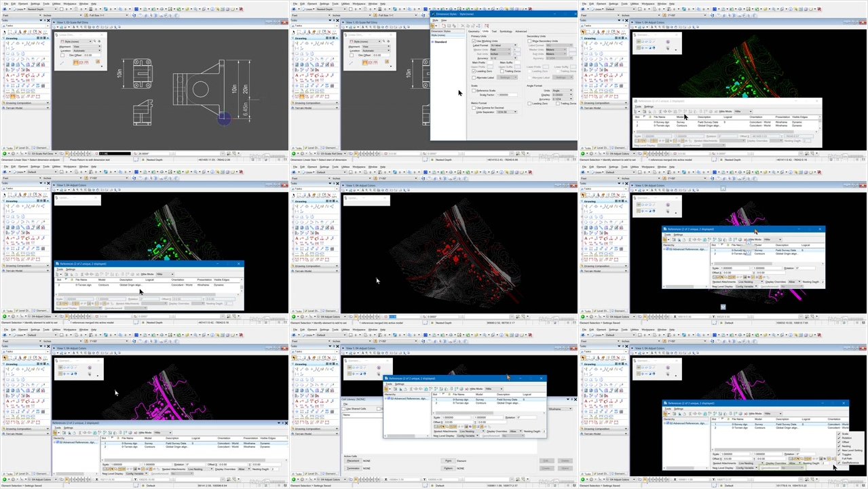The width and height of the screenshot is (868, 489).
Task: Select Place Text 'A' tool in Dimension Styles screenshot
Action: click(297, 75)
